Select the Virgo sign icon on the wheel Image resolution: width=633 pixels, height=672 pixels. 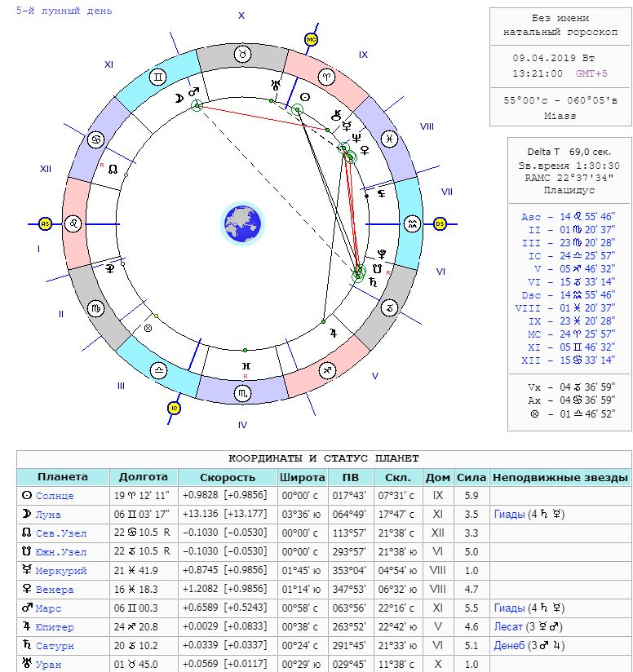click(x=95, y=308)
